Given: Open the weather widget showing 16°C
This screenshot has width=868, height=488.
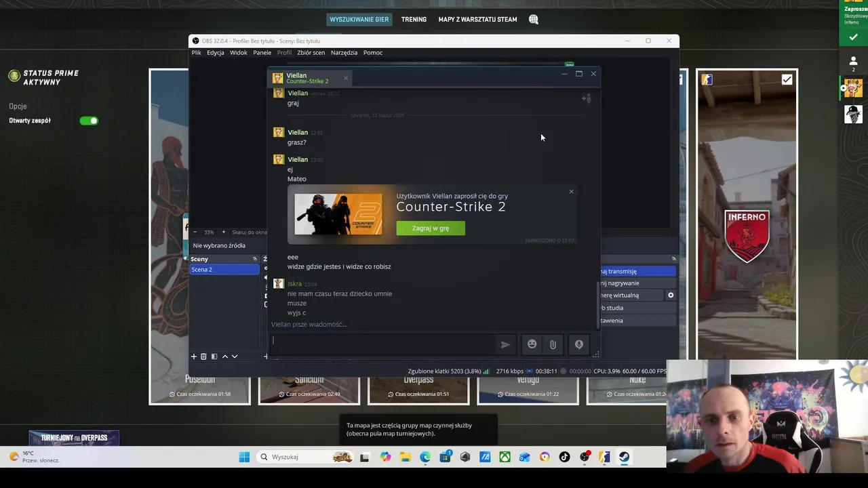Looking at the screenshot, I should click(x=34, y=457).
